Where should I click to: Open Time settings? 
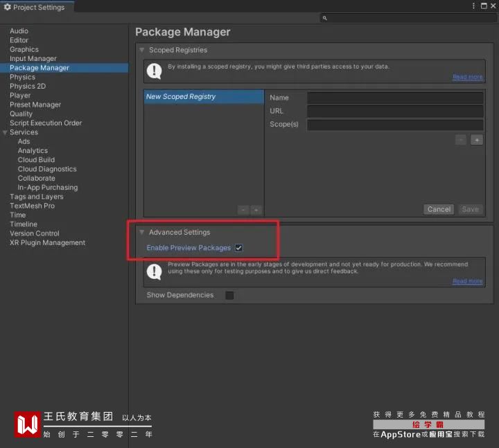[18, 215]
